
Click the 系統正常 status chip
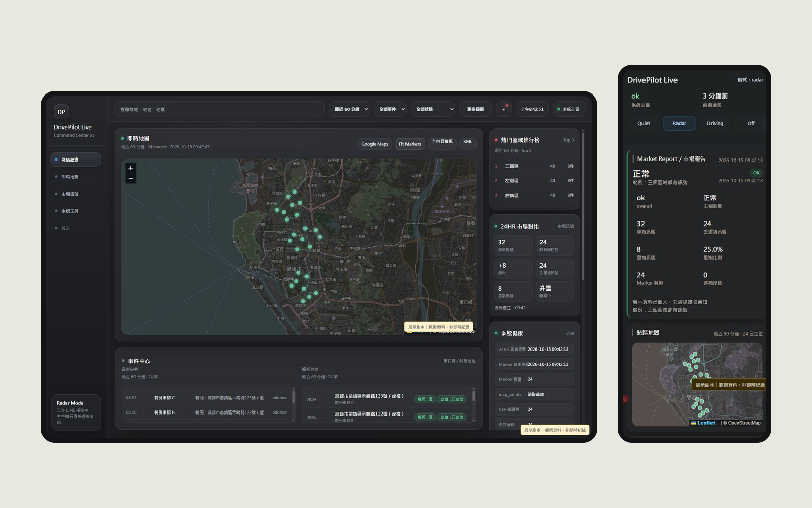568,109
